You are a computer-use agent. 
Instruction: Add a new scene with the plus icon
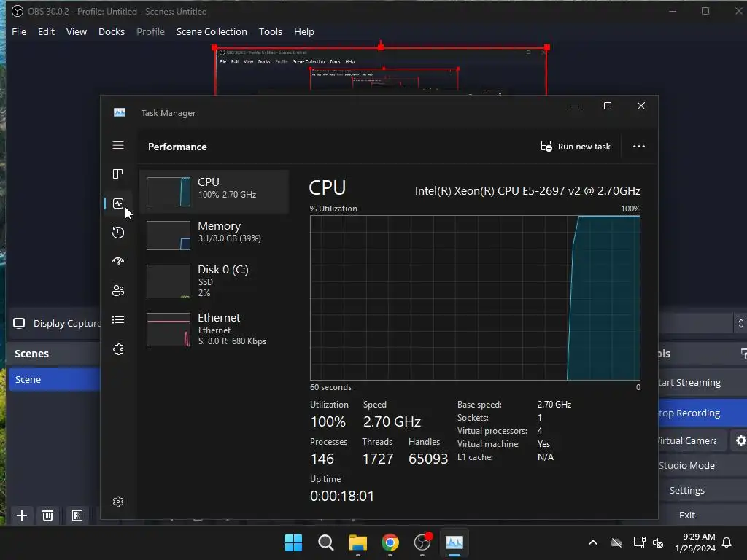pyautogui.click(x=21, y=516)
